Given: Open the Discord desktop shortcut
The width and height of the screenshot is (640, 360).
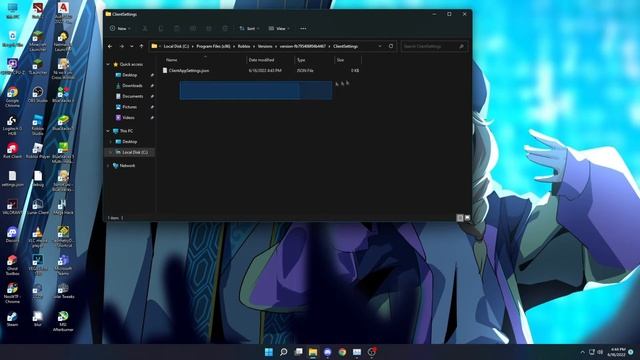Looking at the screenshot, I should coord(12,235).
